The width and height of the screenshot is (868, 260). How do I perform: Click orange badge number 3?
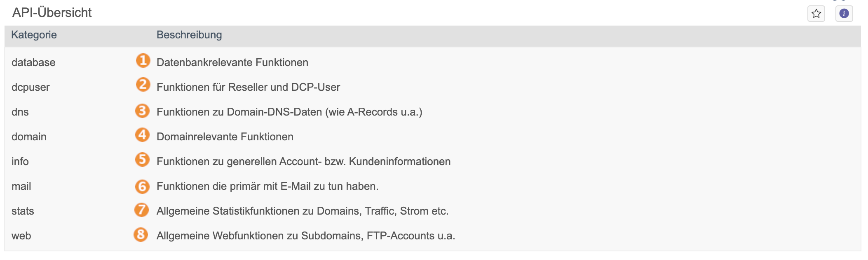coord(143,111)
